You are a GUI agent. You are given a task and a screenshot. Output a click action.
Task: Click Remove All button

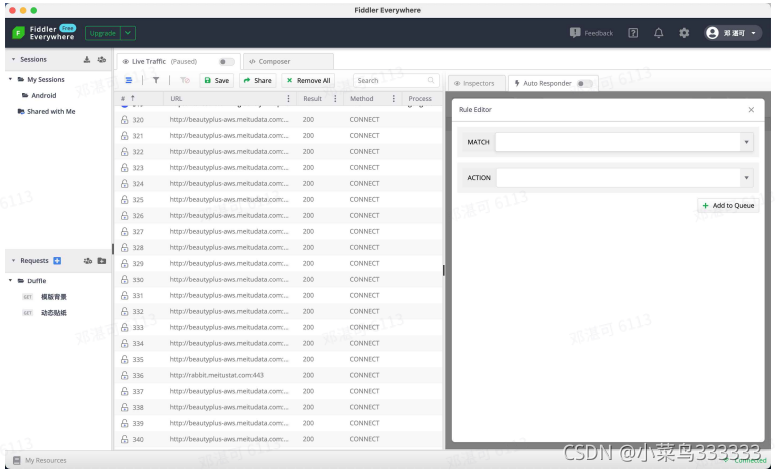[x=308, y=80]
